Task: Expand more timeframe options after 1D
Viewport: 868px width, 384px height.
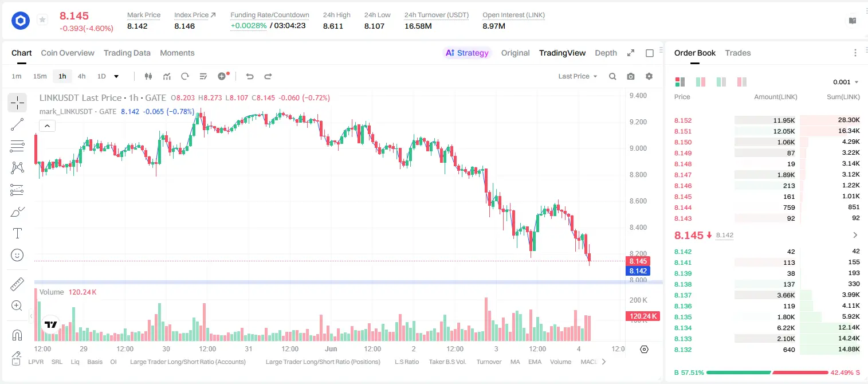Action: click(x=116, y=76)
